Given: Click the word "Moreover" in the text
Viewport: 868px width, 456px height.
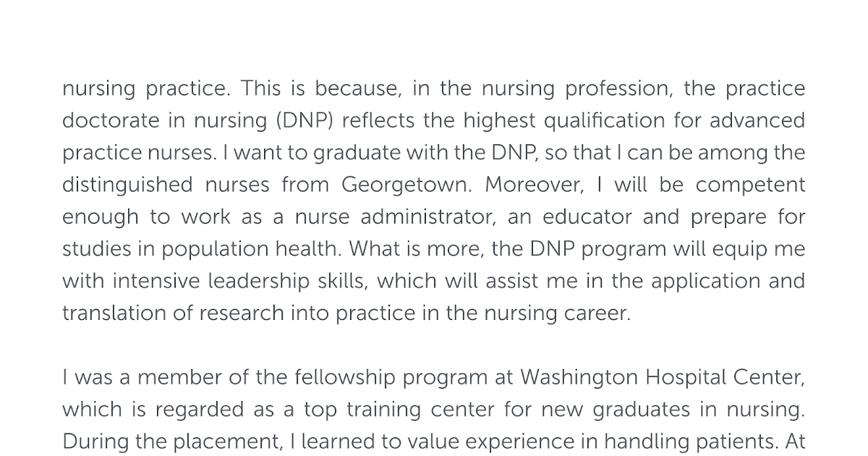Looking at the screenshot, I should coord(534,185).
